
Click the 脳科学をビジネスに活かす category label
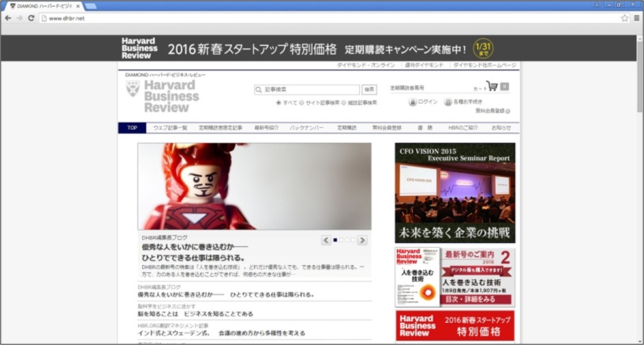pyautogui.click(x=167, y=307)
